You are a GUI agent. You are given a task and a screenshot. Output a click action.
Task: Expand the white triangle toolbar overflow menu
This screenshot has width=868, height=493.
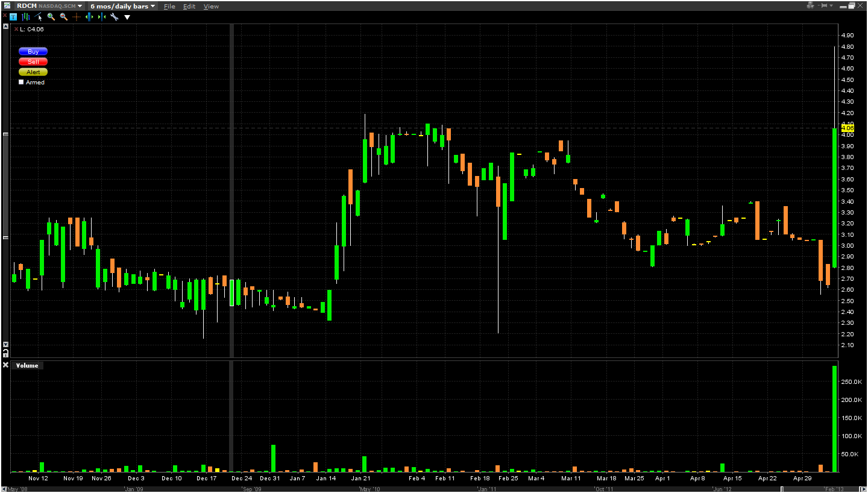tap(127, 17)
